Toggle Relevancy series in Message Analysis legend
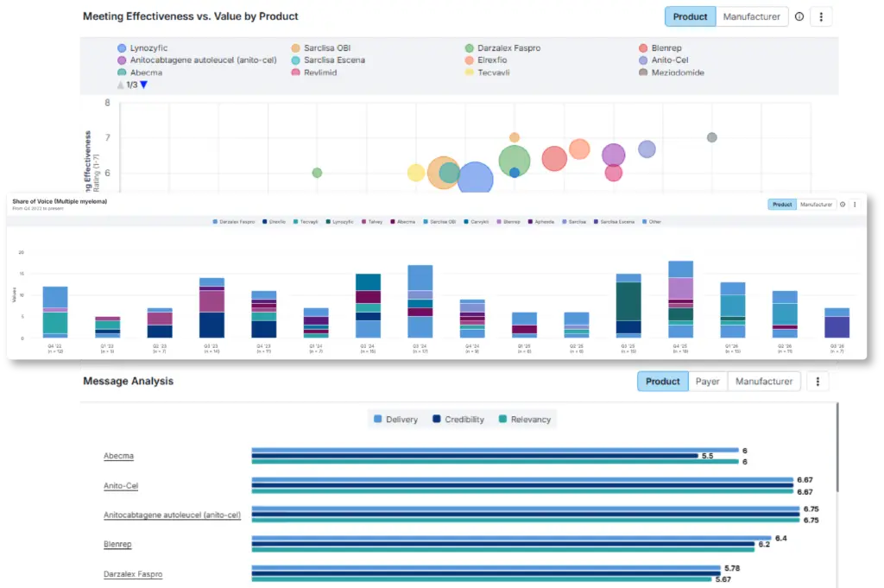The image size is (884, 588). pyautogui.click(x=525, y=420)
